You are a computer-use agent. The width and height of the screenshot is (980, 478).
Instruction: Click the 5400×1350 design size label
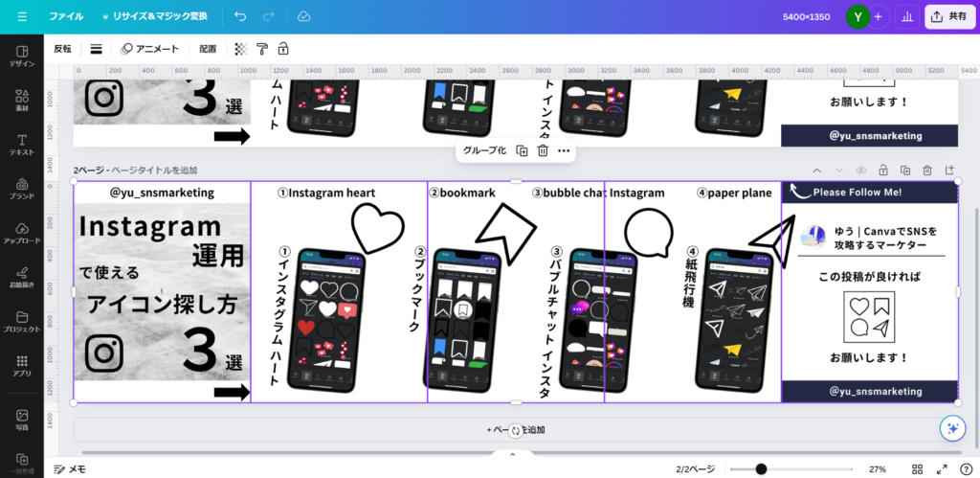(806, 17)
